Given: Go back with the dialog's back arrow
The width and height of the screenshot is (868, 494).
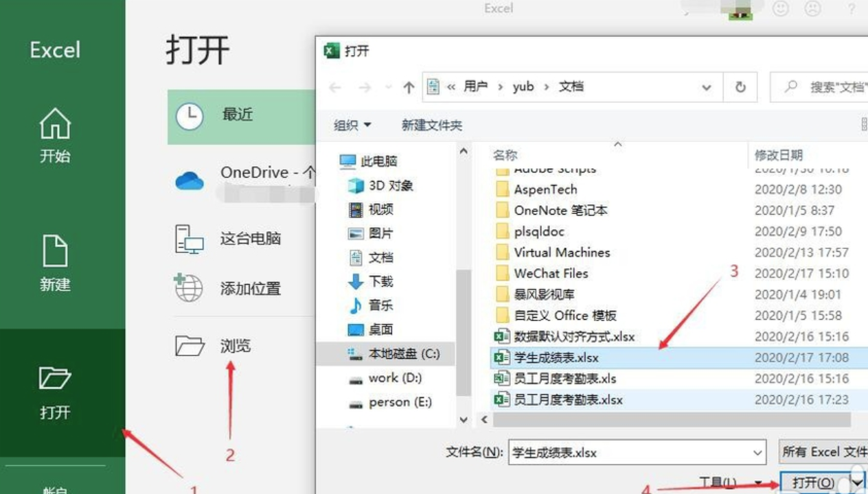Looking at the screenshot, I should click(335, 88).
